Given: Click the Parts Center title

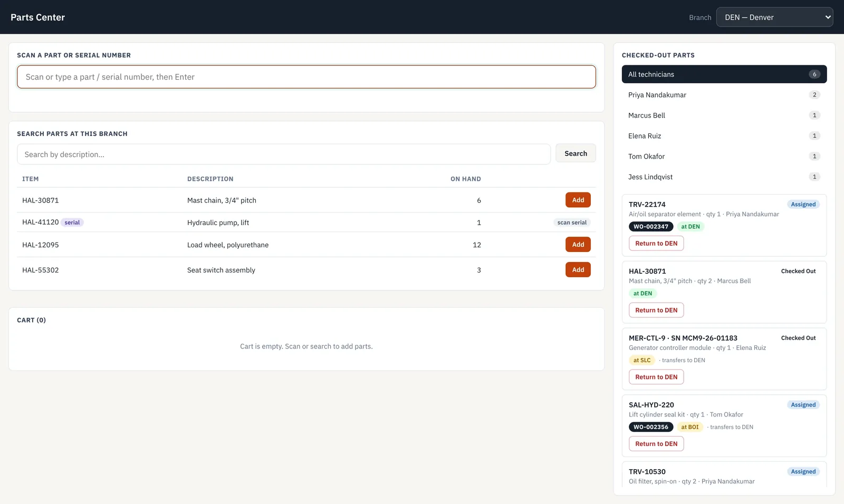Looking at the screenshot, I should (37, 17).
